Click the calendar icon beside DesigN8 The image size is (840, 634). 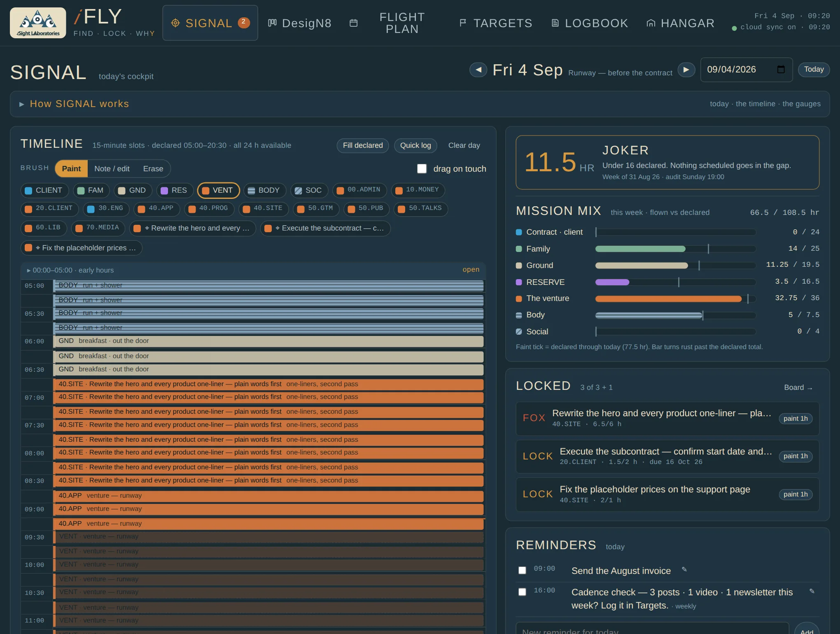coord(353,23)
